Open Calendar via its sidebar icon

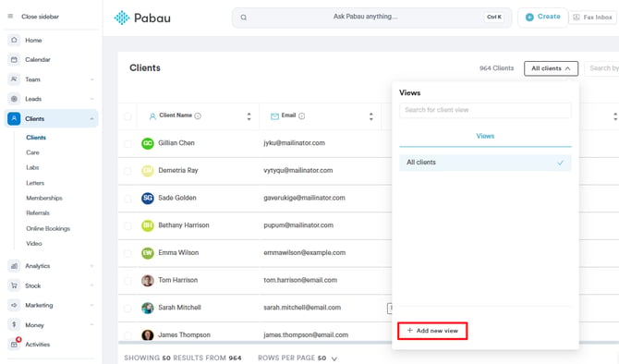click(x=14, y=60)
